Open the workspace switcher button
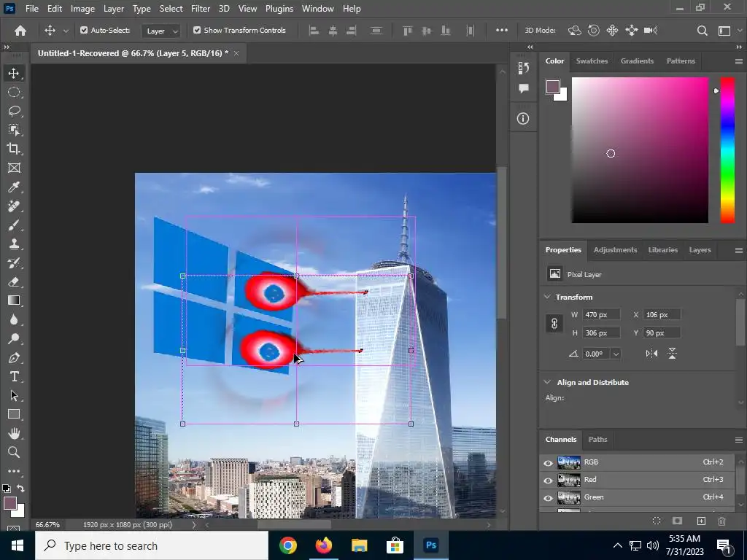The width and height of the screenshot is (747, 560). (x=724, y=31)
